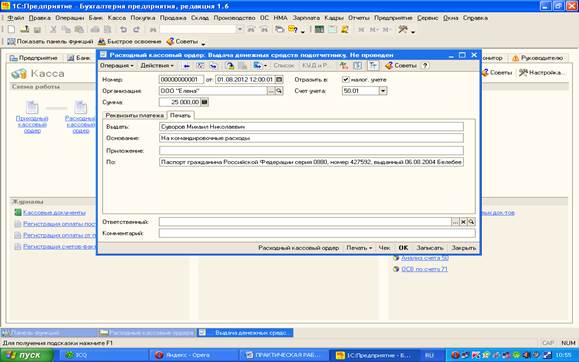Click magnifier icon beside Организация field
Screen dimensions: 579x362
point(280,91)
